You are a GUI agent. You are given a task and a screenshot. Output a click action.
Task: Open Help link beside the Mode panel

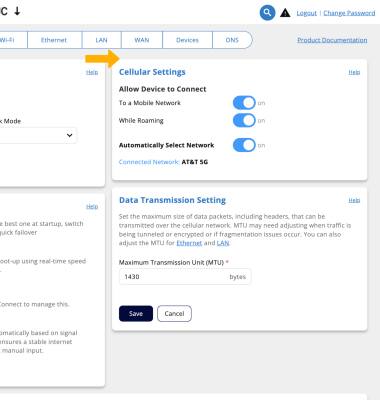(92, 72)
